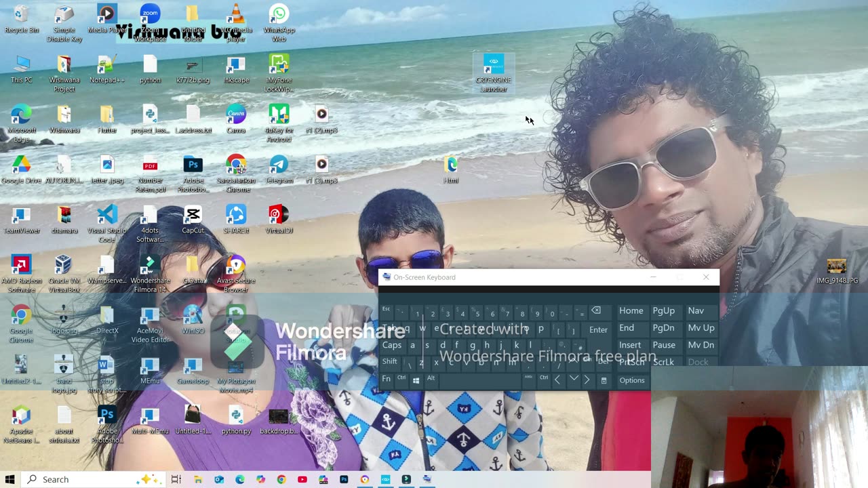Launch Google Chrome desktop icon
The width and height of the screenshot is (868, 488).
coord(21,324)
